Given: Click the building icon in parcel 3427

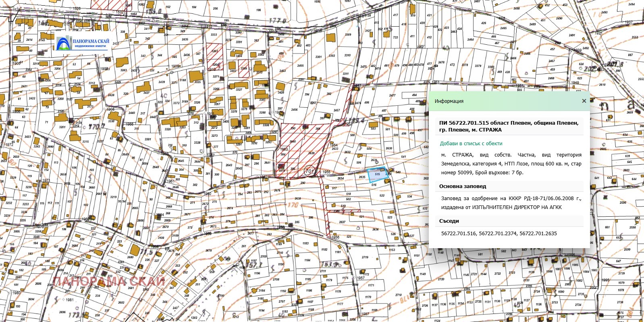Looking at the screenshot, I should click(x=144, y=87).
